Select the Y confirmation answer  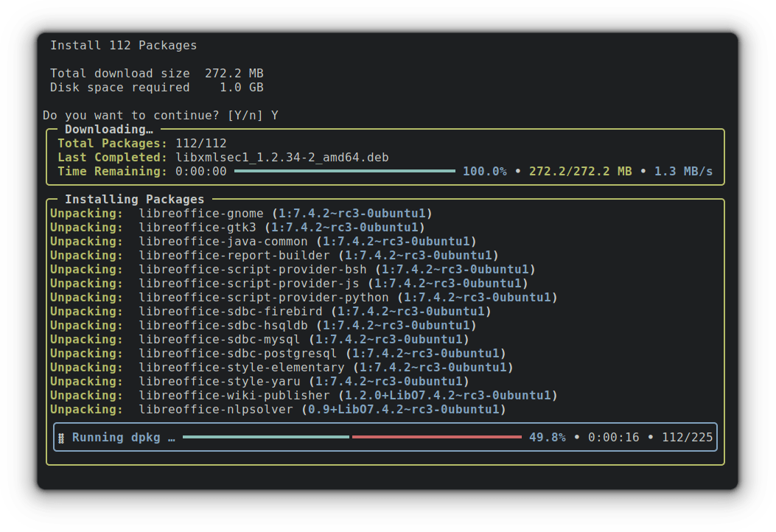tap(276, 115)
